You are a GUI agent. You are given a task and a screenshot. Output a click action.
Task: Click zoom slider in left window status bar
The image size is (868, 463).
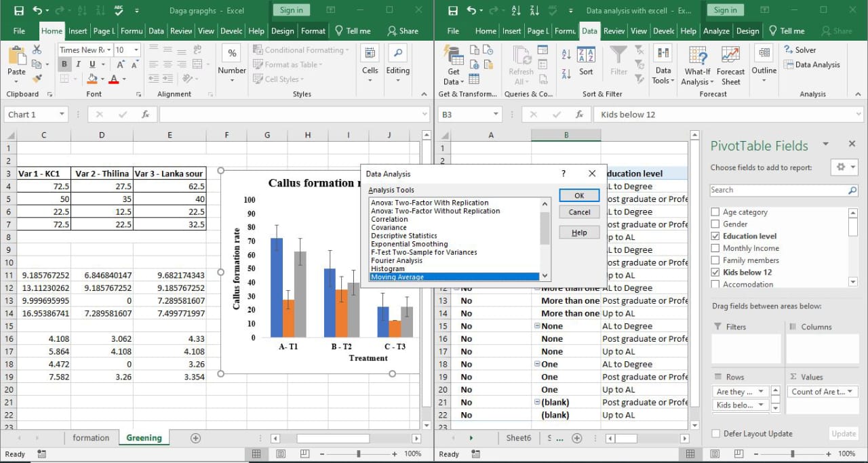pos(359,454)
